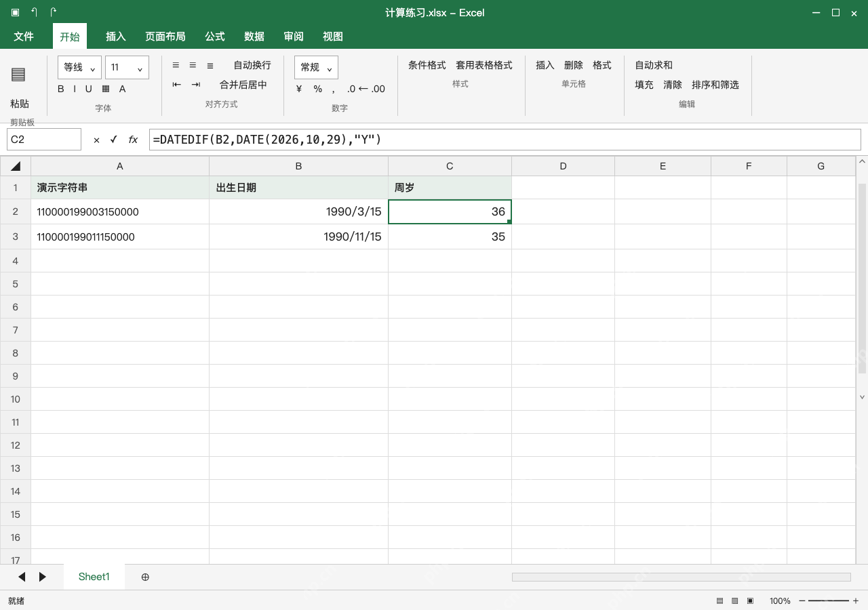This screenshot has height=610, width=868.
Task: Click the save icon in the title bar
Action: 15,12
